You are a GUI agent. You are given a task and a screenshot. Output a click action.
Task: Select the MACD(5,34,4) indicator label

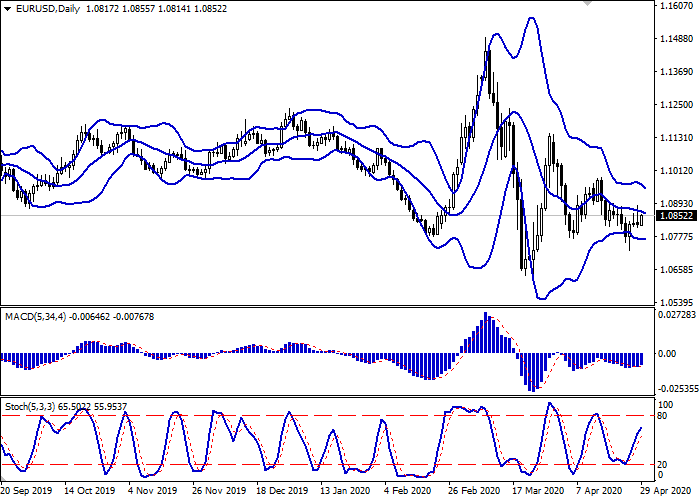(36, 317)
